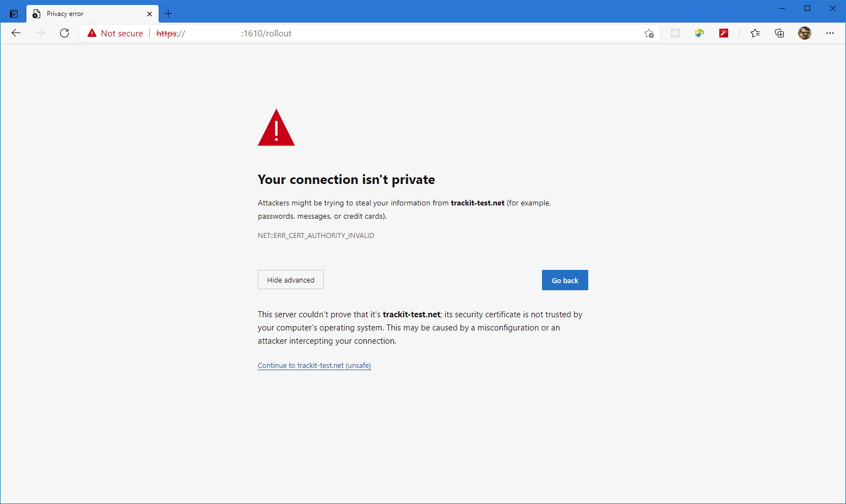846x504 pixels.
Task: Continue to trackit-test.net (unsafe) link
Action: point(314,365)
